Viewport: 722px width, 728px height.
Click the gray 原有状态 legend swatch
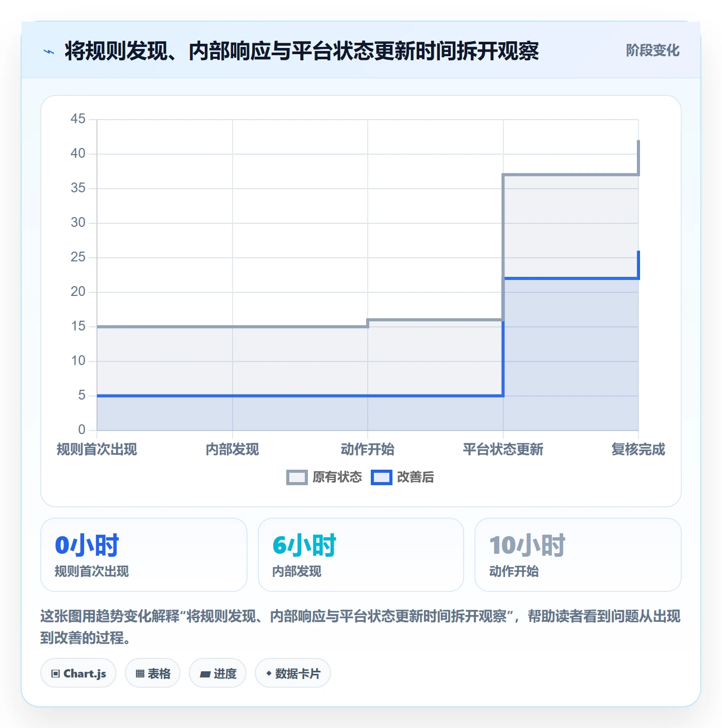coord(297,477)
